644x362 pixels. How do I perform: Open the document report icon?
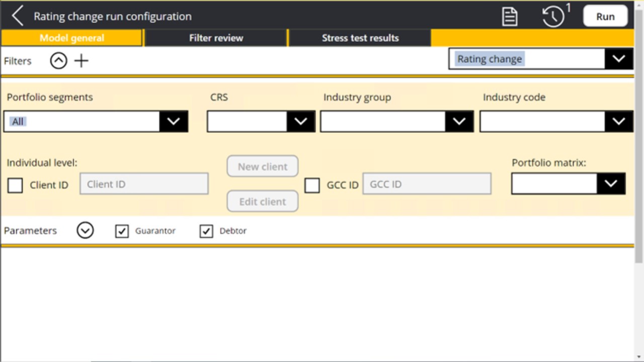[x=510, y=16]
